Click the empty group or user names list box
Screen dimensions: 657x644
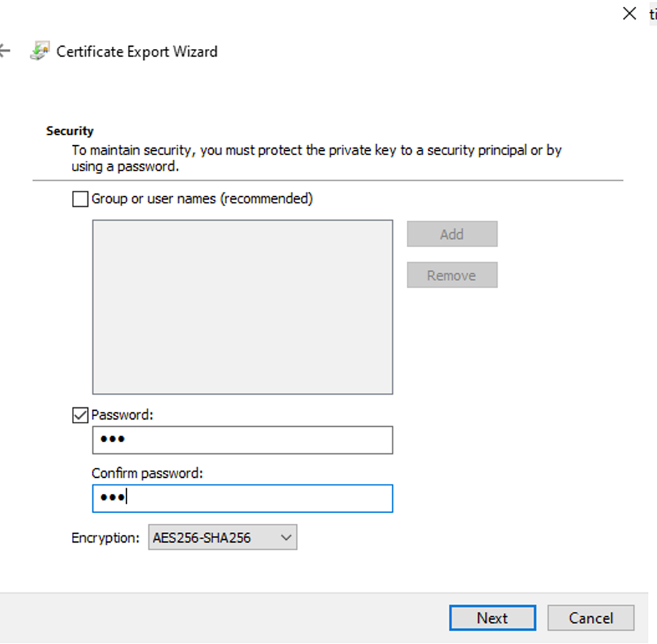(x=242, y=307)
